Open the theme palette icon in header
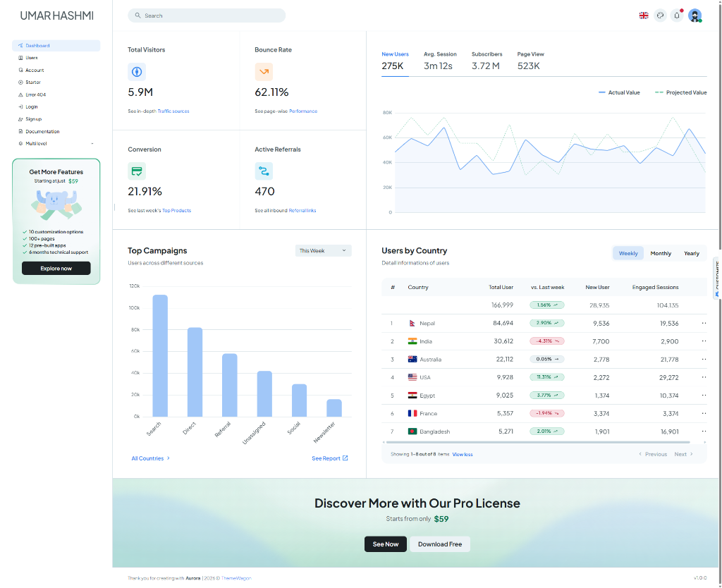This screenshot has height=588, width=722. click(660, 15)
